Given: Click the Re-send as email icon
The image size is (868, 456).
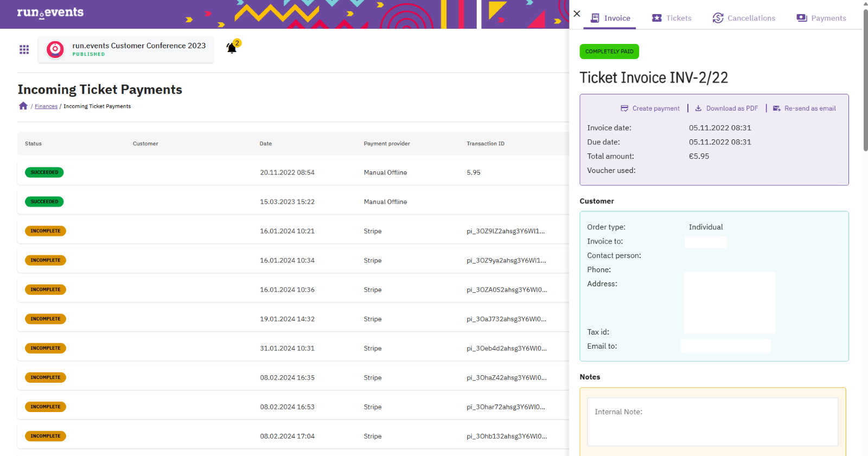Looking at the screenshot, I should point(776,108).
